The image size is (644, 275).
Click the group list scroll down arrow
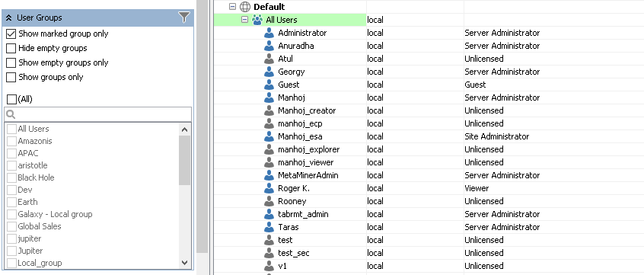pos(184,262)
